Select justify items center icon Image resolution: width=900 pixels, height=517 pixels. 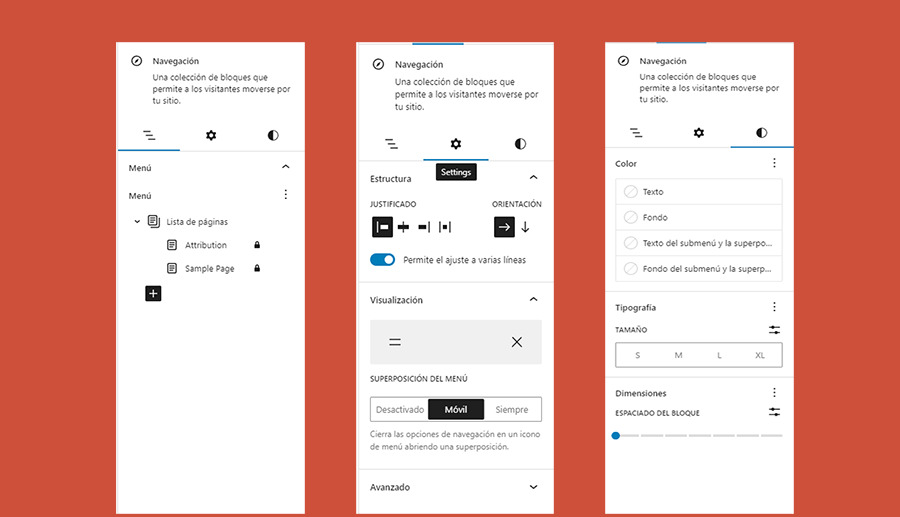point(403,227)
